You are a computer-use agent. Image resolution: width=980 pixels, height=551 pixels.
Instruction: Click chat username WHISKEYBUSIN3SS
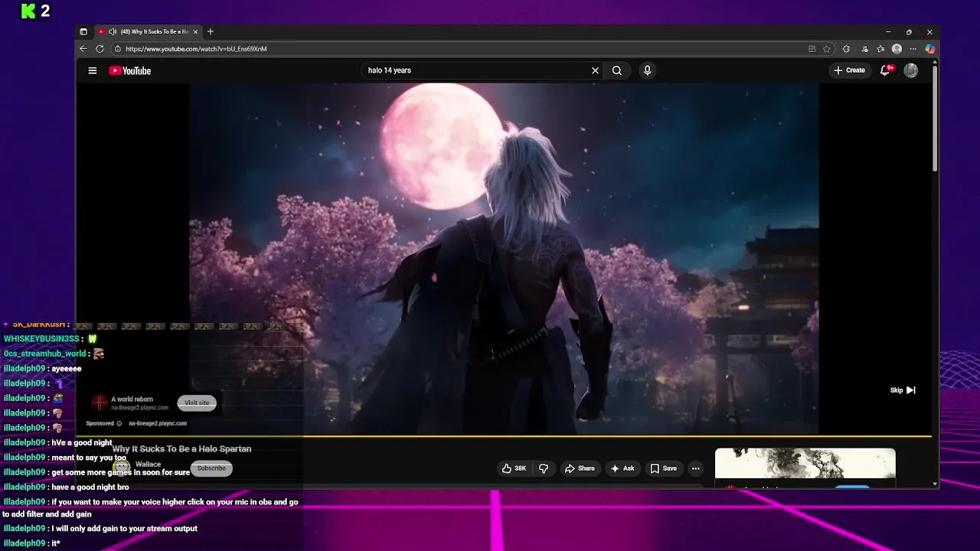pos(41,339)
